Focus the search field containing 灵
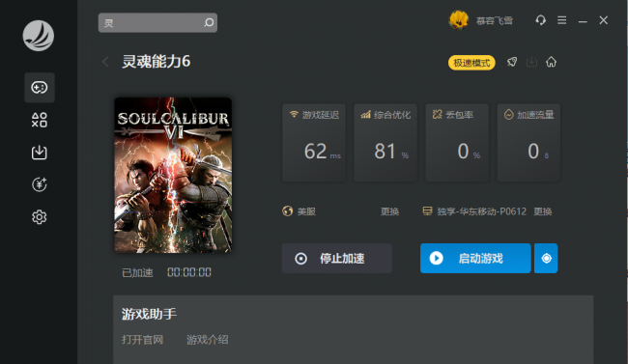 click(x=157, y=22)
